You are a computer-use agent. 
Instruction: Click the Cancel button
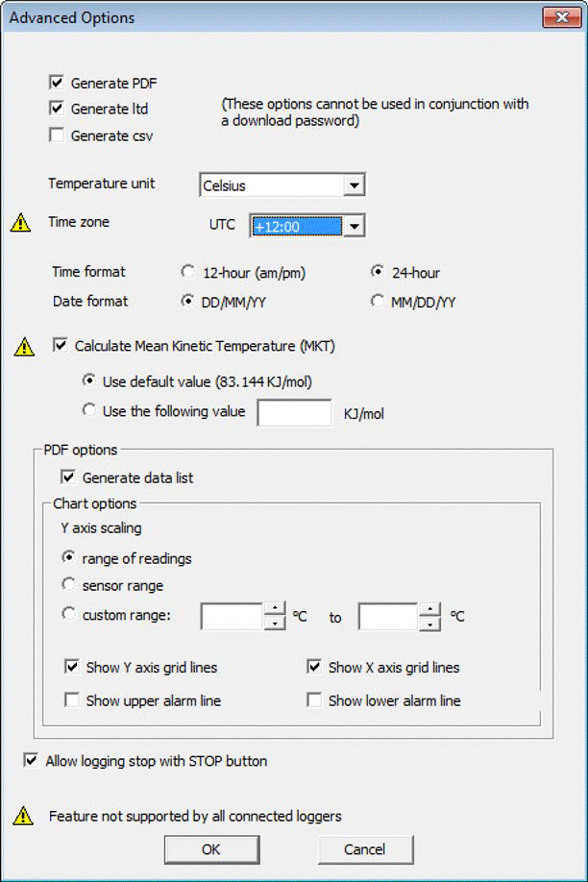(x=365, y=849)
